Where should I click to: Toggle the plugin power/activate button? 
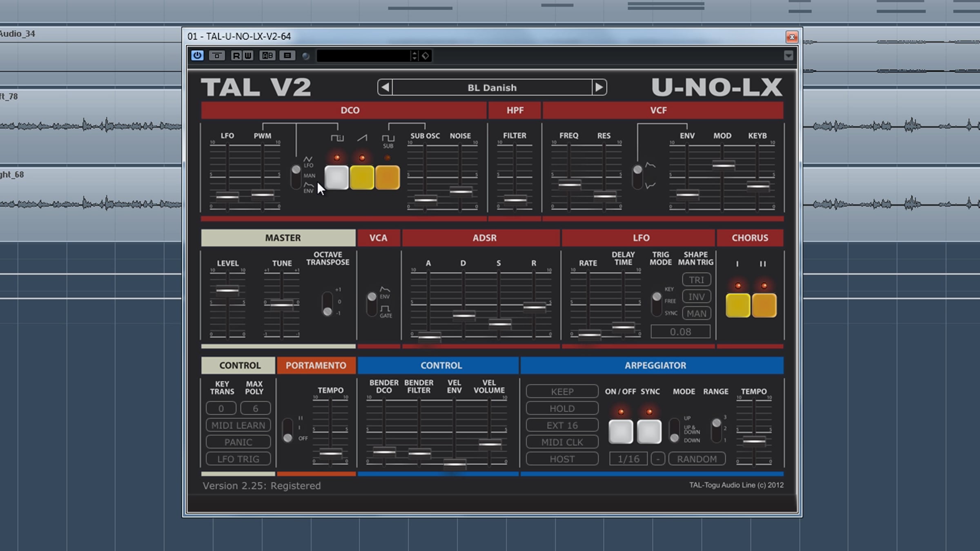pyautogui.click(x=197, y=56)
